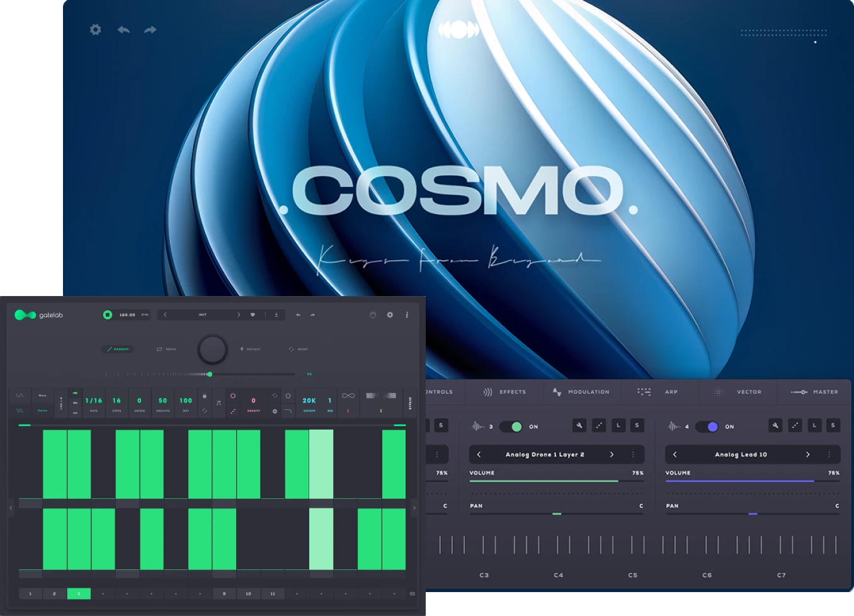Go to previous preset before Analog Drone 1 Layer 2
This screenshot has width=854, height=616.
(x=479, y=454)
